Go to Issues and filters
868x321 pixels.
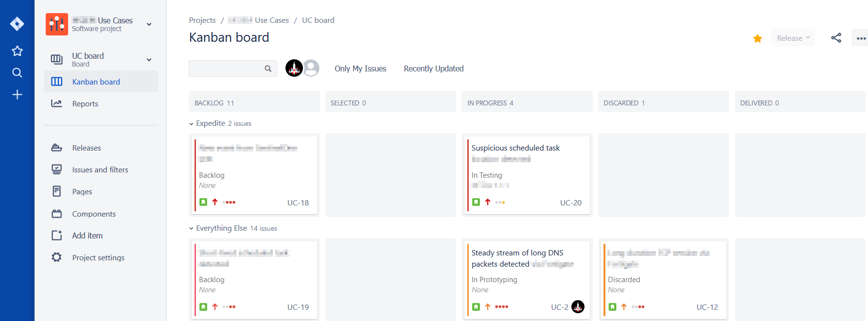coord(100,169)
